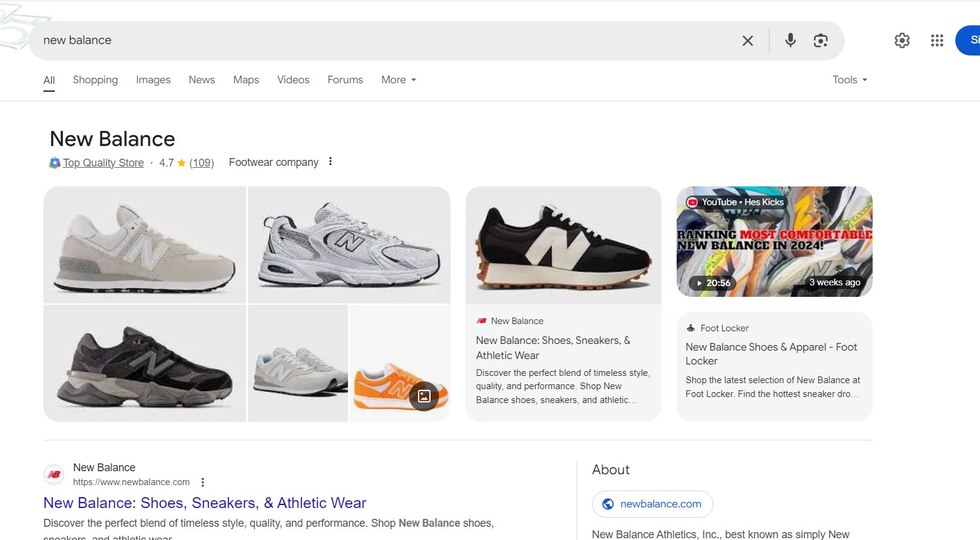Open the https://www.newbalance.com URL text

click(x=131, y=482)
